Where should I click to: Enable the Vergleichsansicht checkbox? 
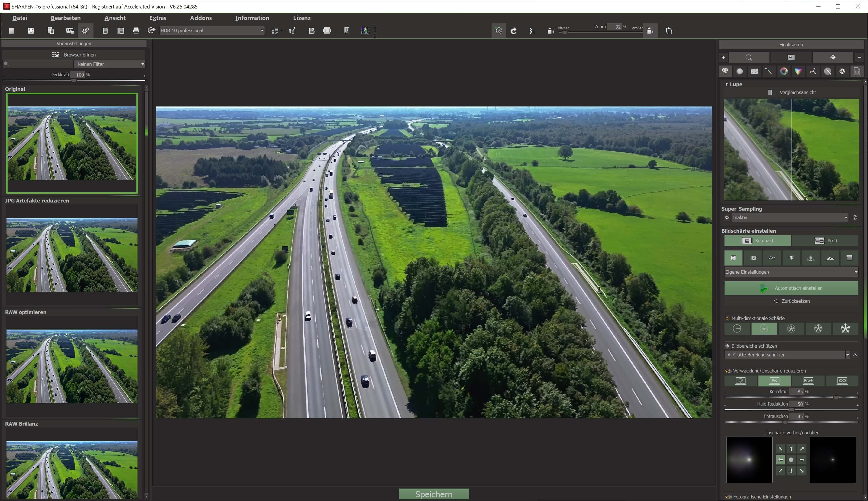pos(770,92)
